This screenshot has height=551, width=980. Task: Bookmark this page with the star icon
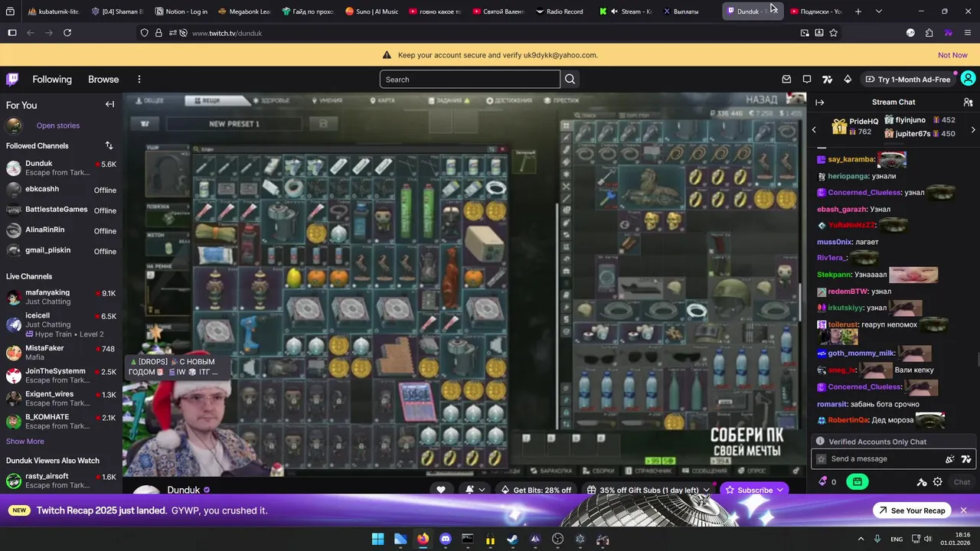pyautogui.click(x=834, y=33)
